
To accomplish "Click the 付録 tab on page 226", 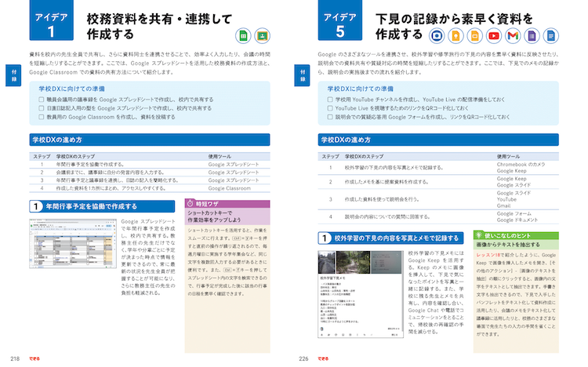I will click(x=302, y=75).
